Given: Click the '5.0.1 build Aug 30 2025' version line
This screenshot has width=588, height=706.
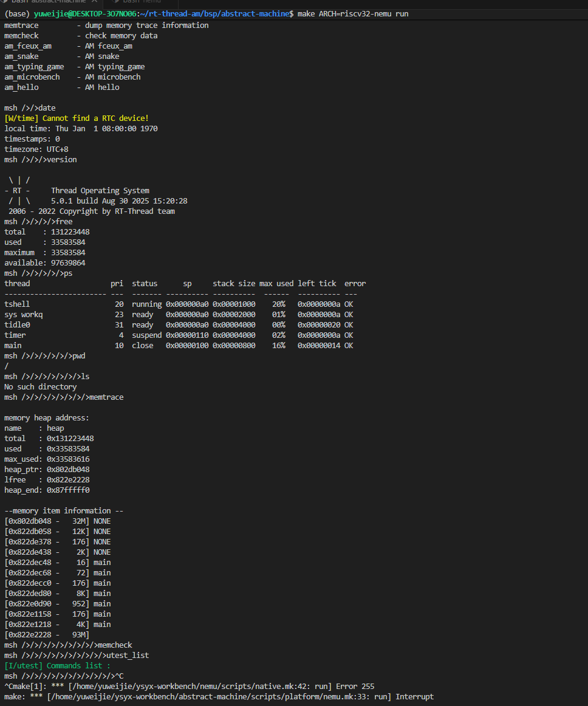Looking at the screenshot, I should [x=119, y=200].
